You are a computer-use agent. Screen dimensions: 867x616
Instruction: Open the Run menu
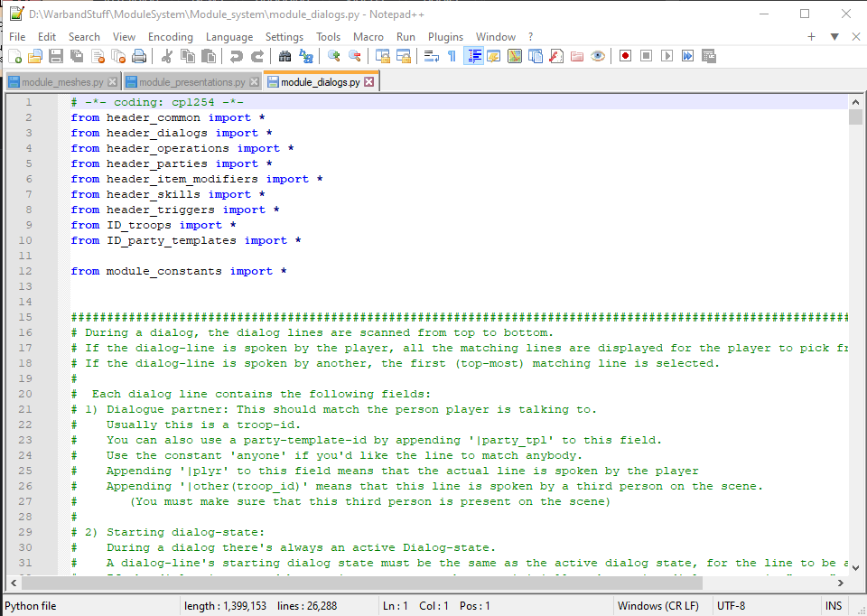[x=406, y=36]
